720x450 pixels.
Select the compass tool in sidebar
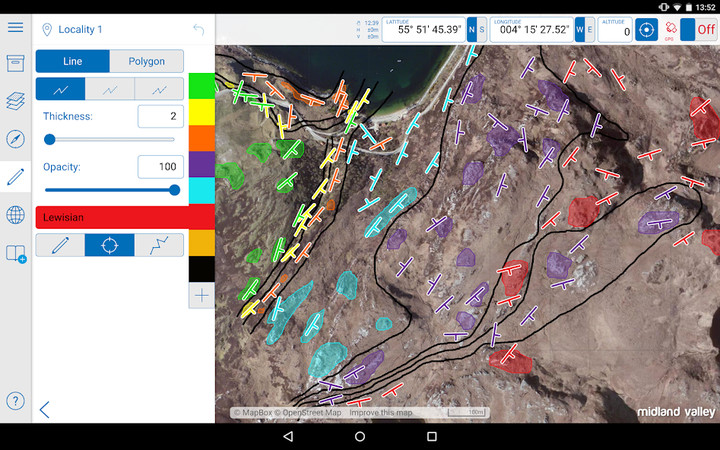(15, 139)
